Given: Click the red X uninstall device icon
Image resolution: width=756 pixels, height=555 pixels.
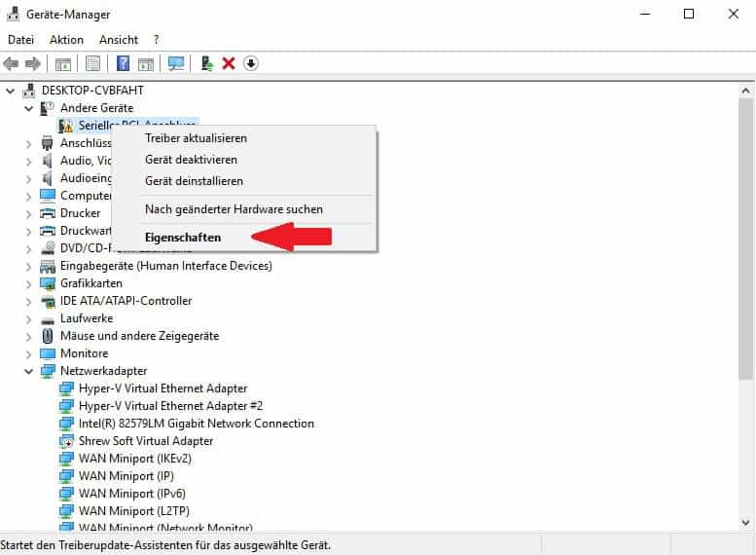Looking at the screenshot, I should click(x=229, y=63).
